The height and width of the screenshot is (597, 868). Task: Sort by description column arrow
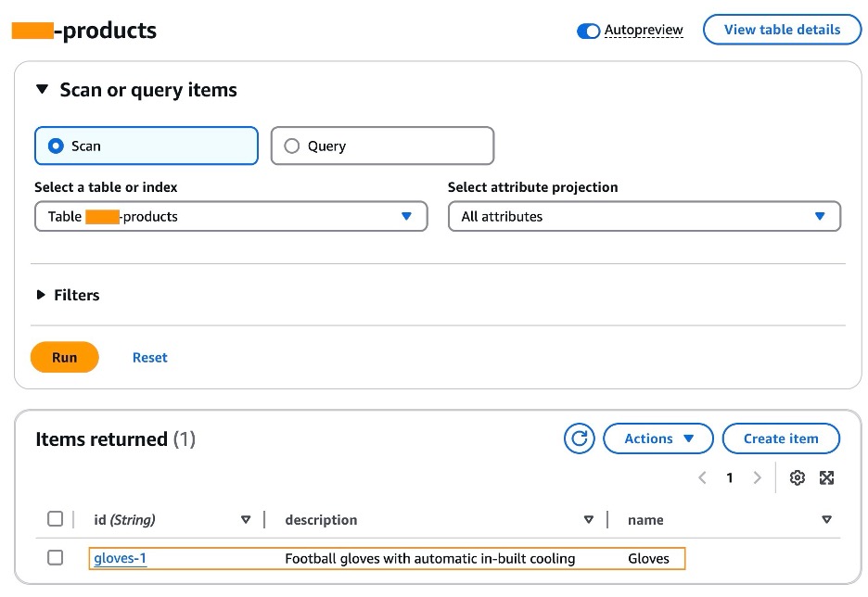pos(589,520)
